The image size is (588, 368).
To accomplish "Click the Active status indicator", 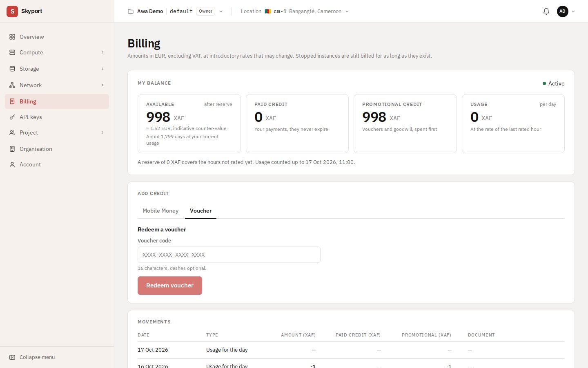I will (x=553, y=83).
